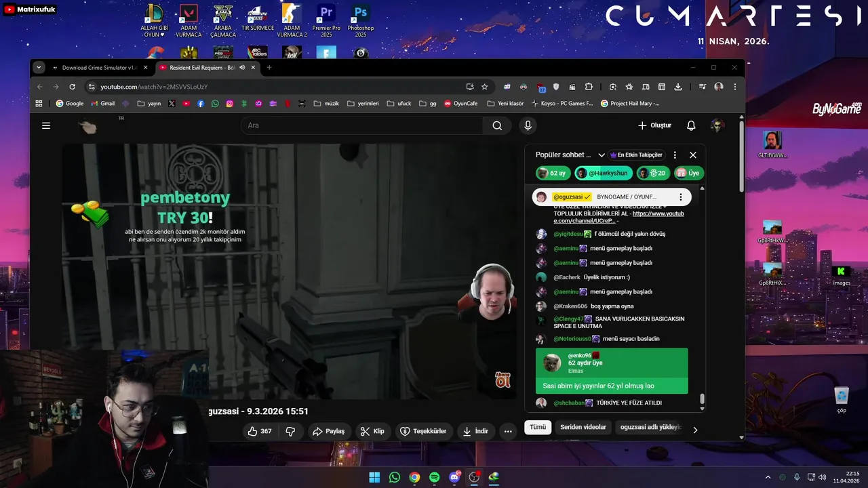The height and width of the screenshot is (488, 868).
Task: Open options for pinned oguzsasi message
Action: 681,197
